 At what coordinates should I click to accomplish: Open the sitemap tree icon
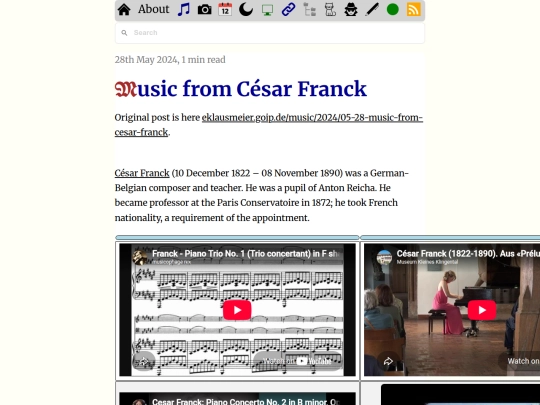point(309,10)
